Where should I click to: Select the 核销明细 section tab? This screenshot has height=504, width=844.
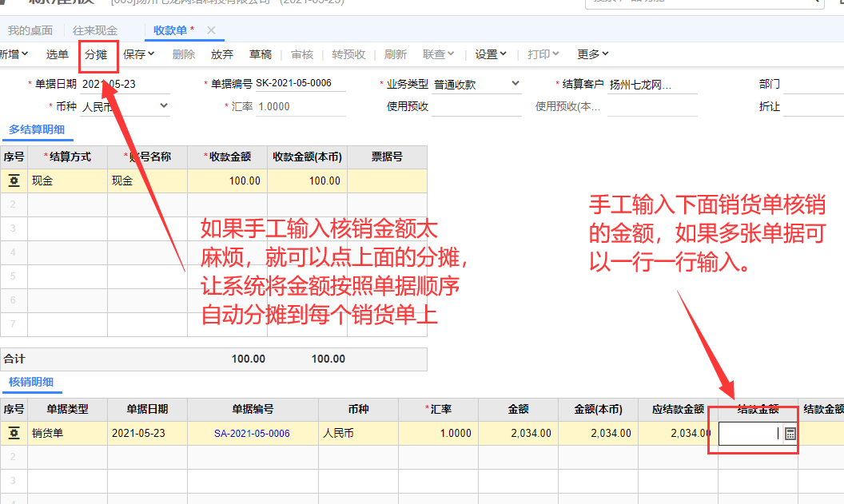[x=31, y=382]
